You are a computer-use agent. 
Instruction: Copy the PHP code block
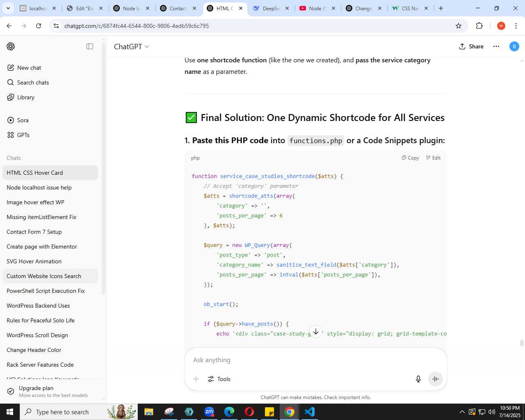pos(411,158)
